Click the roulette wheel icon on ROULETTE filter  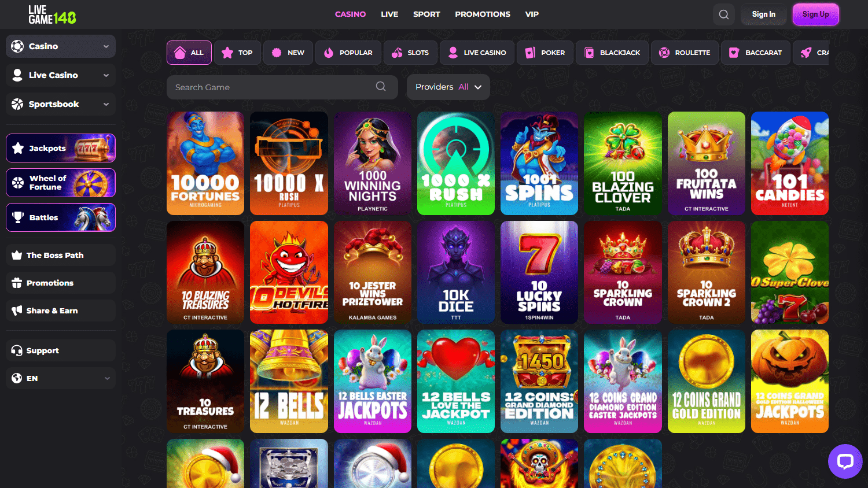pyautogui.click(x=664, y=53)
